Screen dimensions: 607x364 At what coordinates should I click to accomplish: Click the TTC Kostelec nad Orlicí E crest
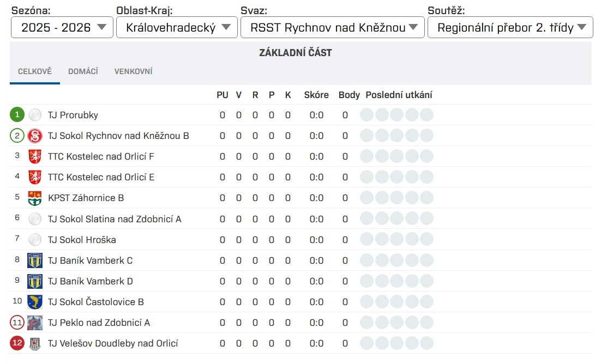click(x=35, y=177)
